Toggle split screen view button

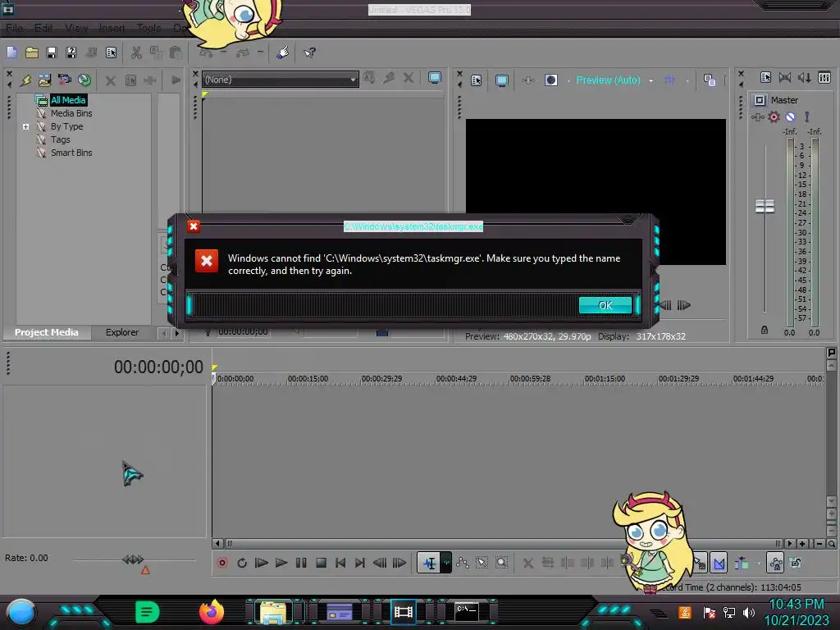(550, 80)
